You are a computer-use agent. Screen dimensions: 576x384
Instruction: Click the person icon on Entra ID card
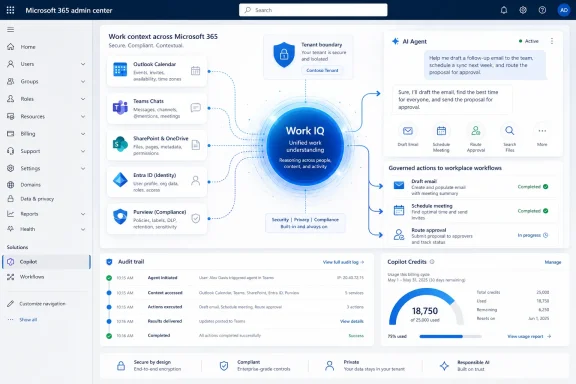tap(195, 180)
